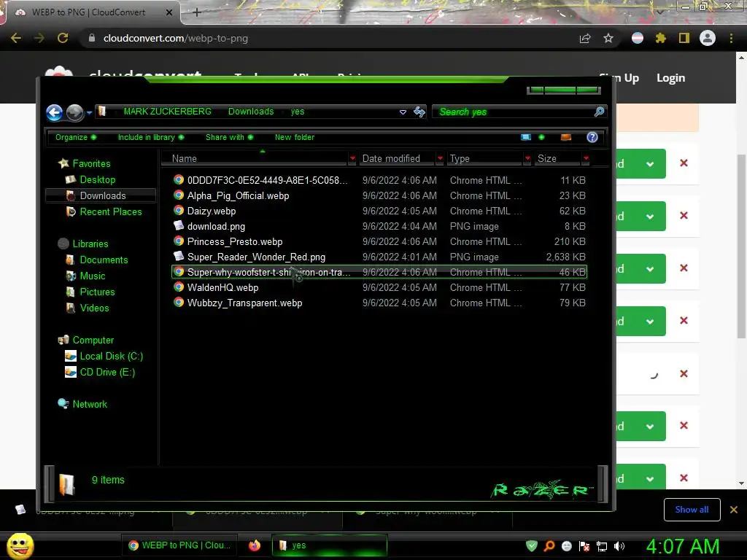The image size is (747, 560).
Task: Click MARK ZUCKERBERG in address breadcrumb
Action: click(167, 112)
